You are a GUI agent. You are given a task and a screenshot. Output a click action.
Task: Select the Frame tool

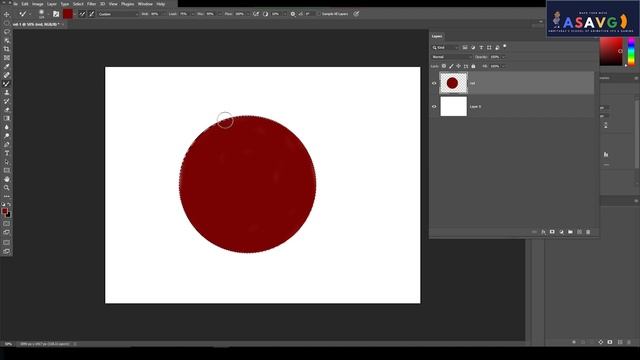coord(7,58)
